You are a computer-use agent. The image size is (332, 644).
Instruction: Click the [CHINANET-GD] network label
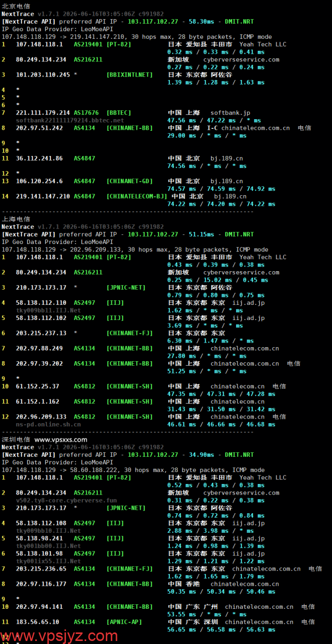[129, 181]
